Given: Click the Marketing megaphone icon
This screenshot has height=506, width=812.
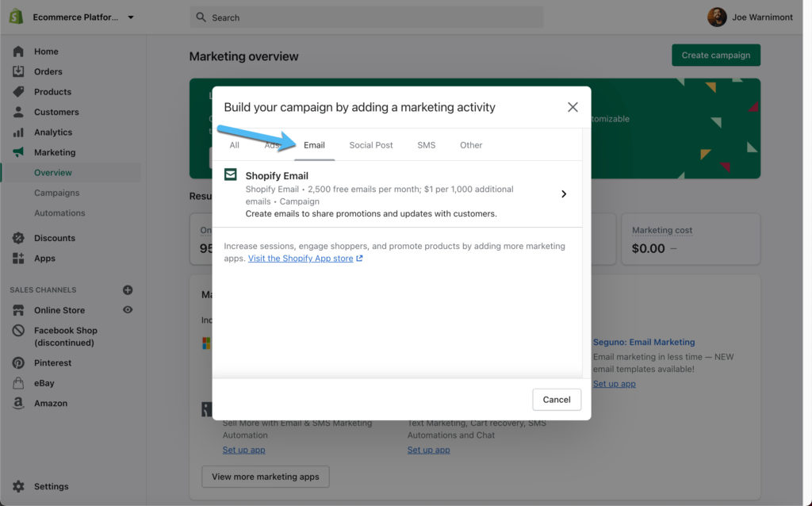Looking at the screenshot, I should tap(18, 152).
